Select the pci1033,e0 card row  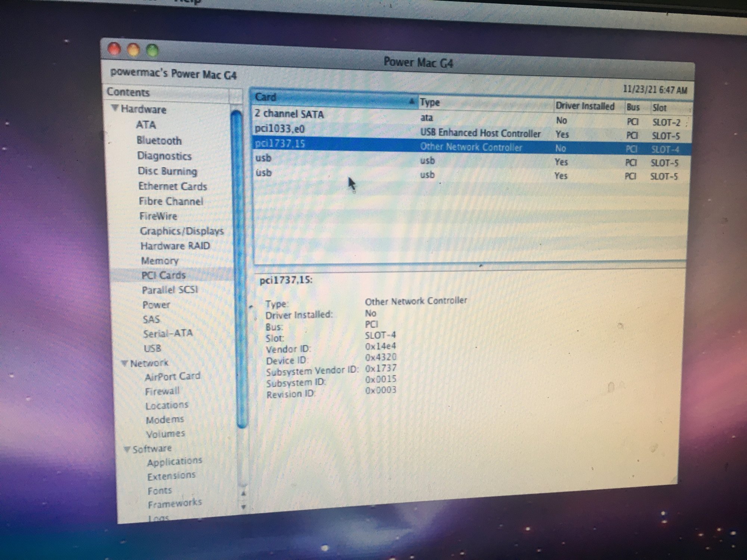pos(279,129)
